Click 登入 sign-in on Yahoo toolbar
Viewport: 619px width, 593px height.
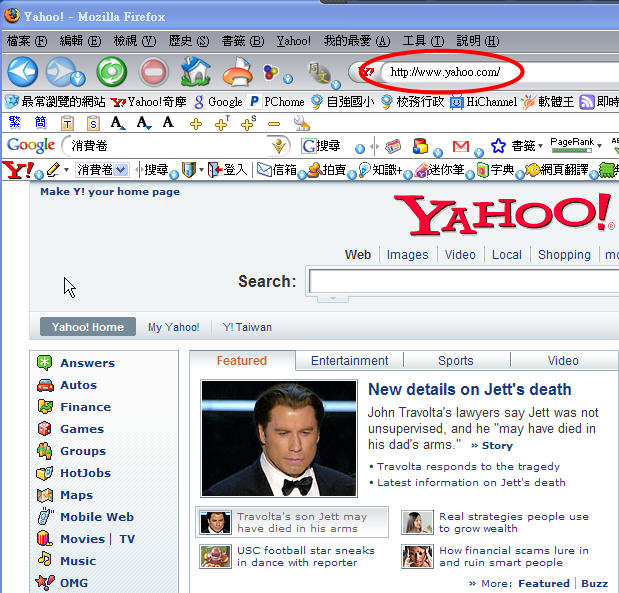point(228,170)
